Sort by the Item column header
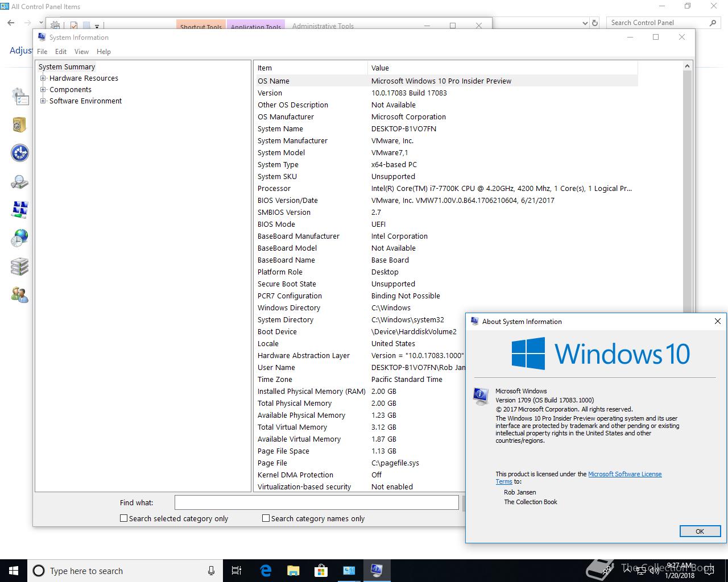The width and height of the screenshot is (728, 582). [x=311, y=68]
